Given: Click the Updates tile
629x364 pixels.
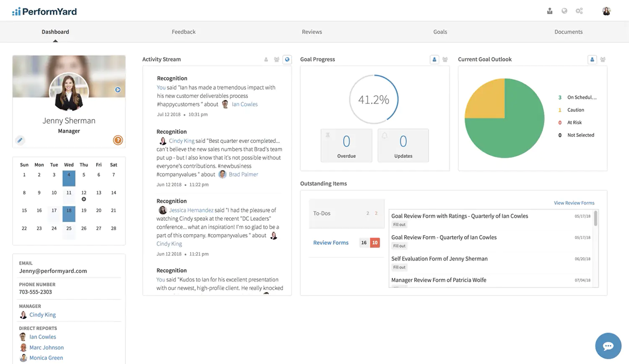Looking at the screenshot, I should pos(403,145).
